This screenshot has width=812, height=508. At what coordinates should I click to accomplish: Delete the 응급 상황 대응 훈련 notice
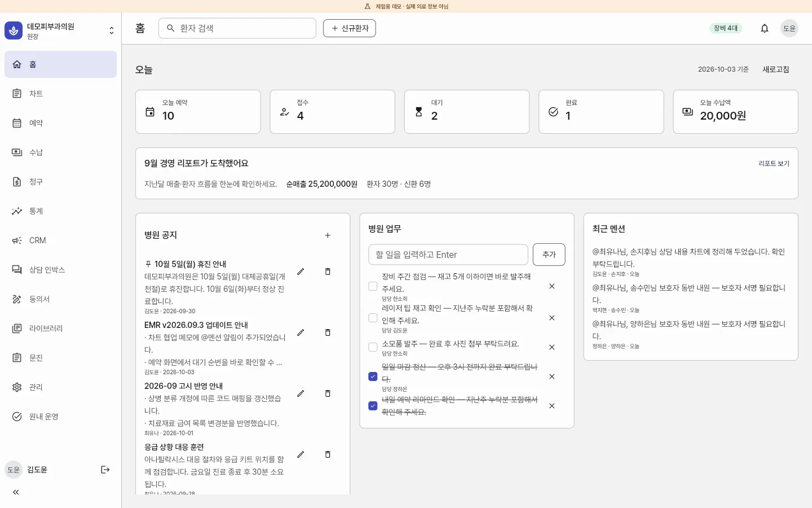pyautogui.click(x=328, y=454)
